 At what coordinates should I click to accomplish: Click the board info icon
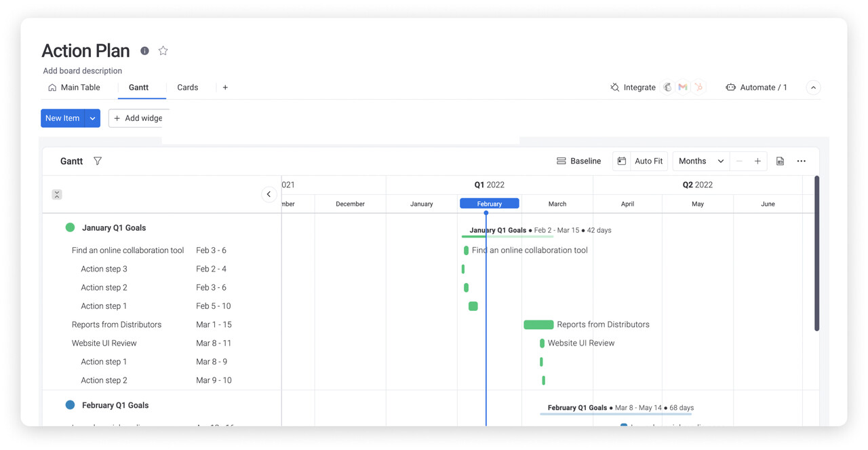[x=144, y=51]
